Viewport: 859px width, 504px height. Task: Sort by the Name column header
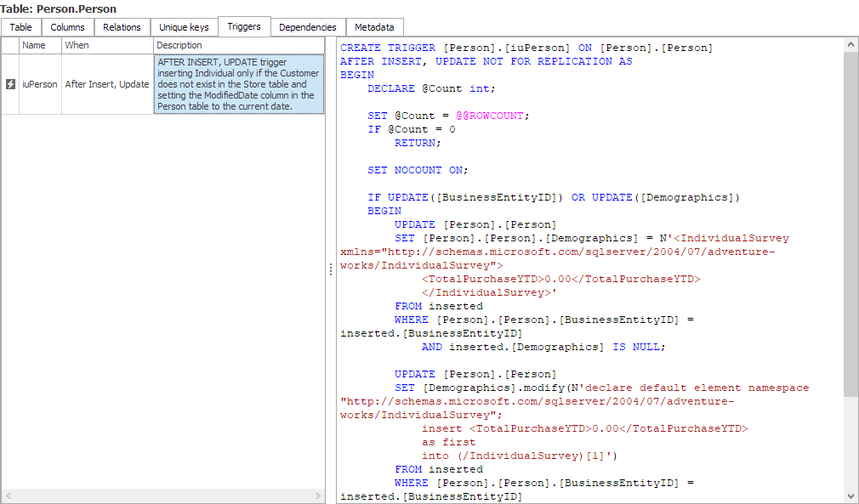click(40, 45)
